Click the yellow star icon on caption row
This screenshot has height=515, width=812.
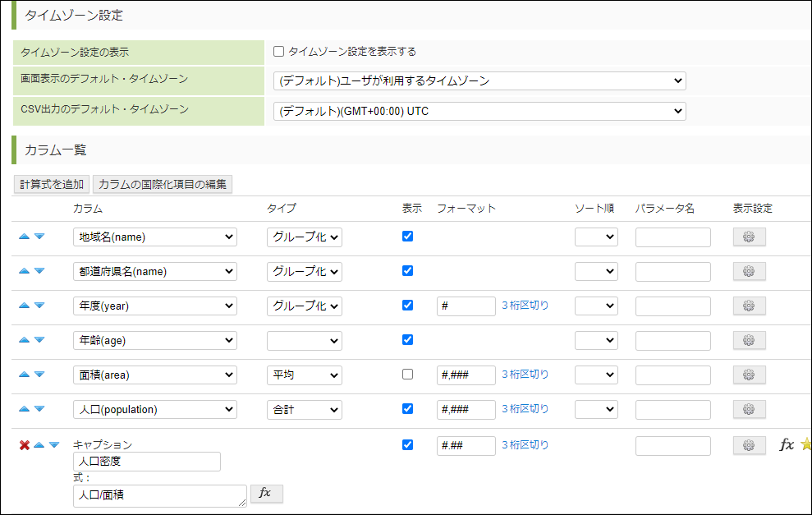tap(805, 445)
